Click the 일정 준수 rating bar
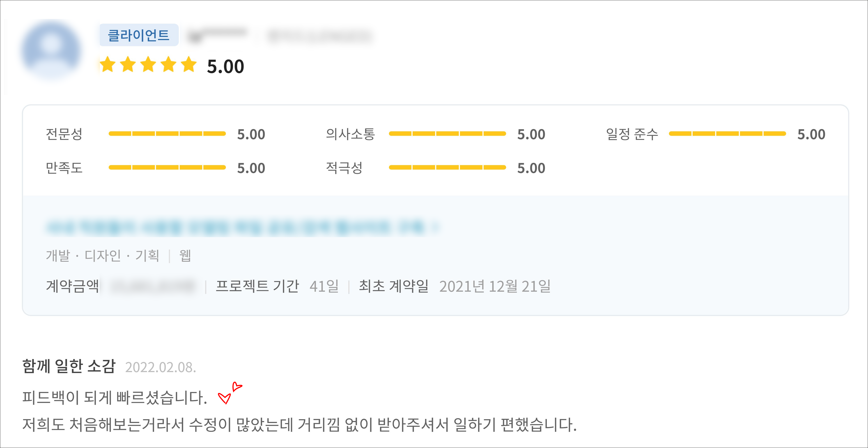This screenshot has width=868, height=448. (x=727, y=134)
